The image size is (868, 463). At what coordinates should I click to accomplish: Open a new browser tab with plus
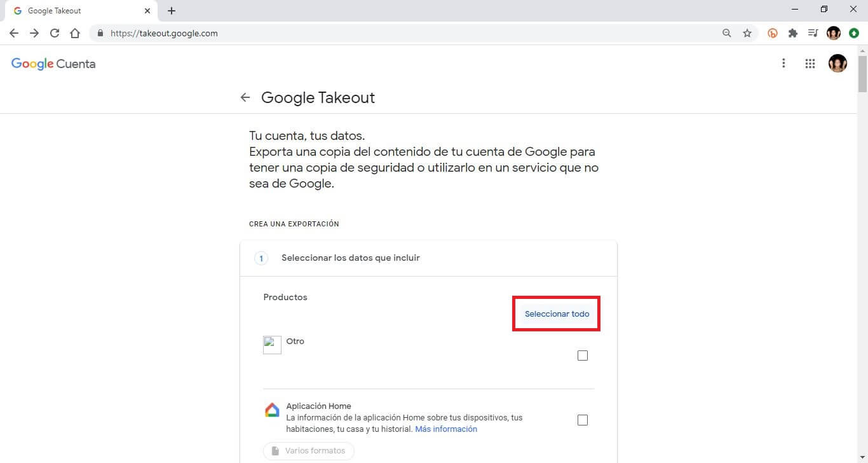[x=172, y=11]
